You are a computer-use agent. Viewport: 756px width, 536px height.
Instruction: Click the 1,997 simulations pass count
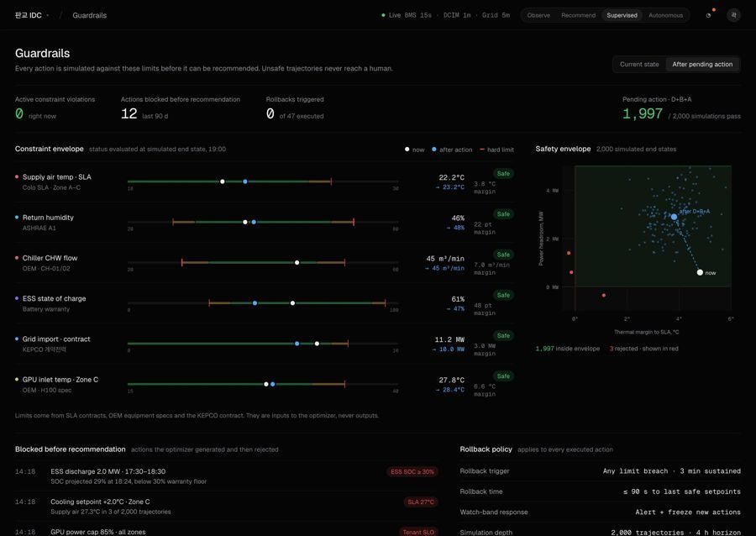coord(643,113)
